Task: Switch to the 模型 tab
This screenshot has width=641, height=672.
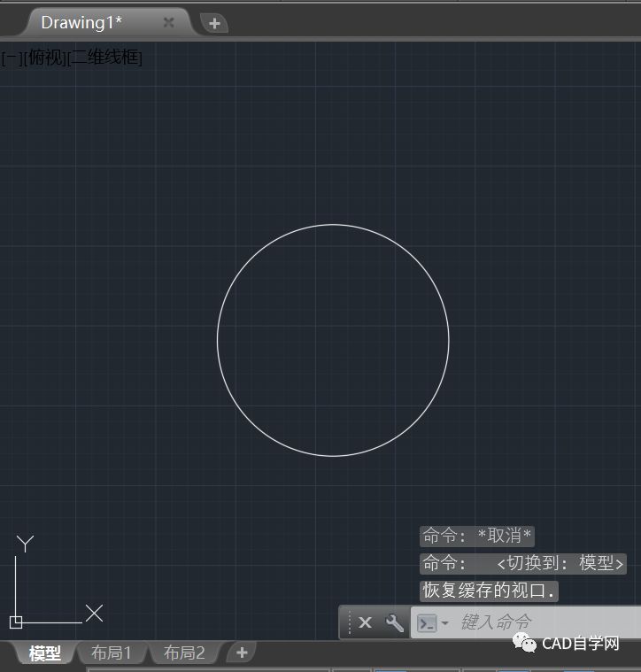Action: pyautogui.click(x=44, y=653)
